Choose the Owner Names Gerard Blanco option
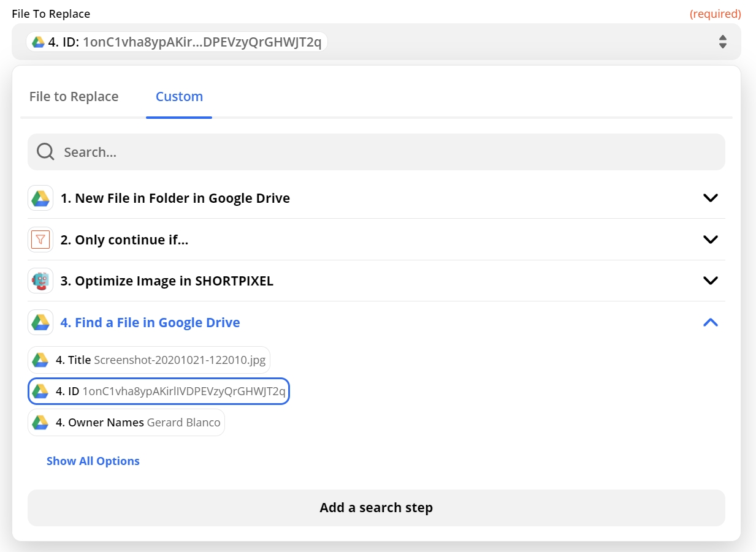Screen dimensions: 756x552 pos(126,423)
